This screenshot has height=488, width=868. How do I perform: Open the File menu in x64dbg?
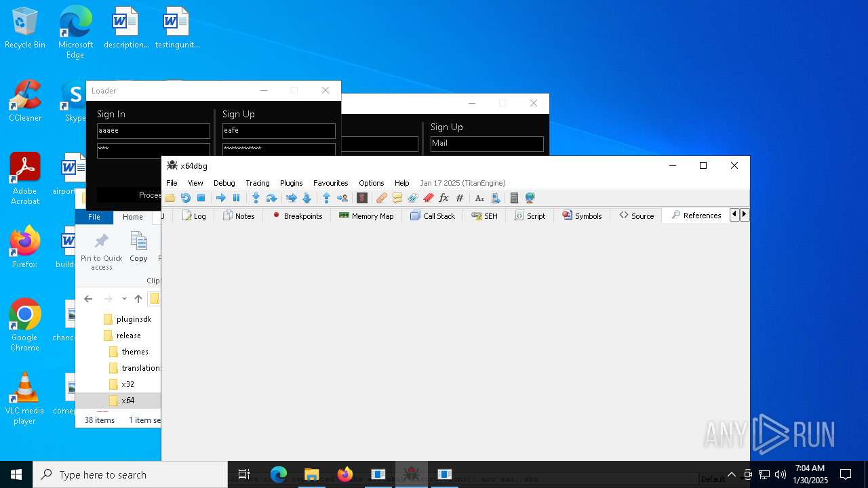(172, 183)
